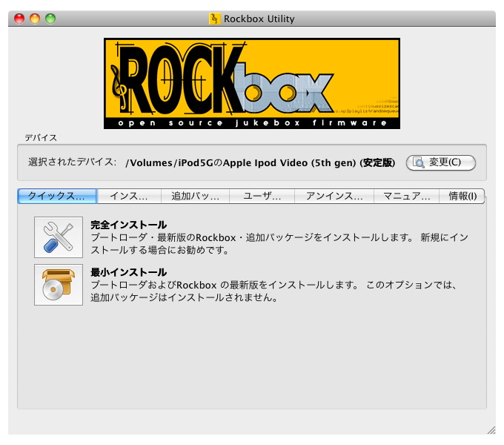Close the Rockbox Utility window

click(x=20, y=19)
